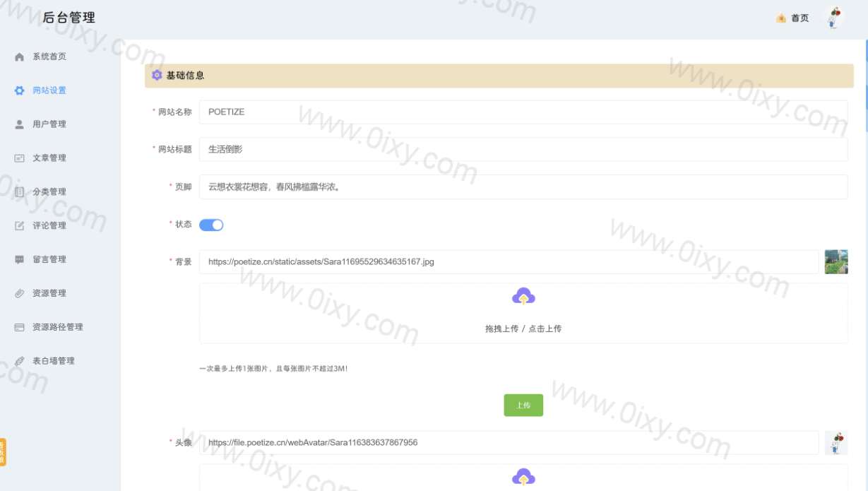Click the 头像 URL input field
868x491 pixels.
pos(509,443)
